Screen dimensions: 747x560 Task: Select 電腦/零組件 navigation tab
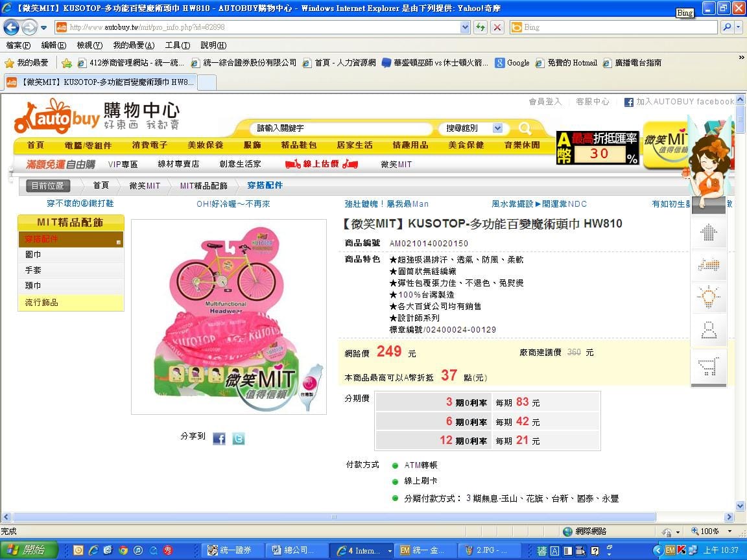(88, 145)
